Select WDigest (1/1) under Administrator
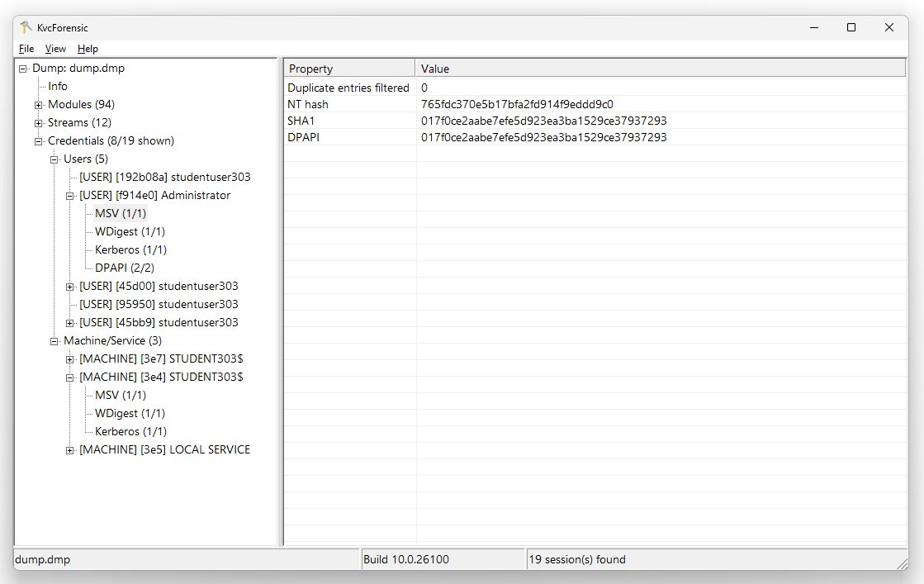Image resolution: width=924 pixels, height=584 pixels. (x=130, y=232)
